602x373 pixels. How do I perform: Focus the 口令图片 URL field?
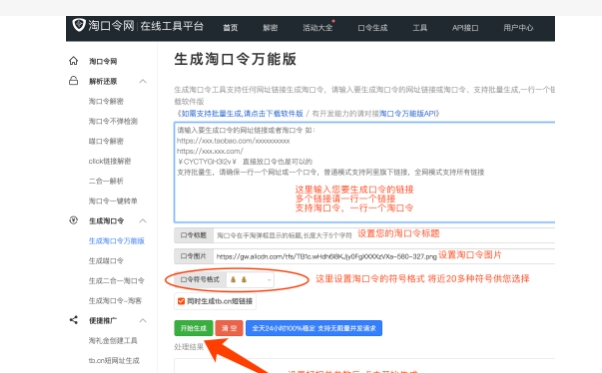[384, 256]
